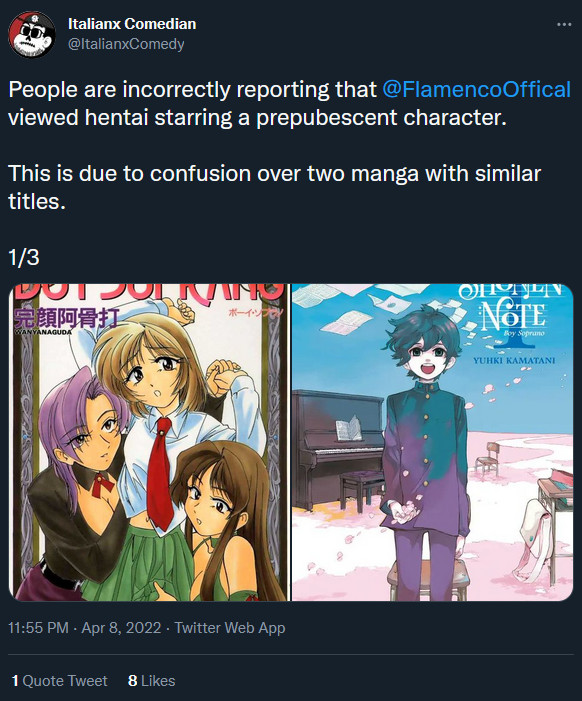Click the Apr 8, 2022 date
Screen dimensions: 582x701
[x=121, y=628]
